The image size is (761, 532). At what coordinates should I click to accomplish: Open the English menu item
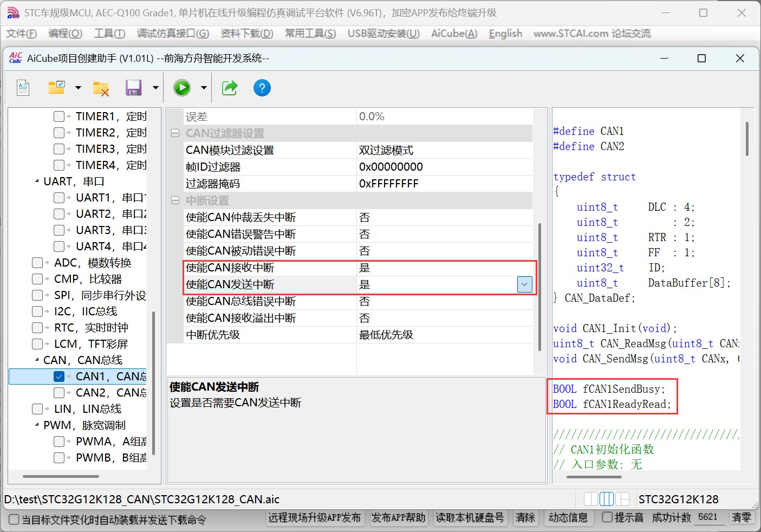(x=506, y=34)
